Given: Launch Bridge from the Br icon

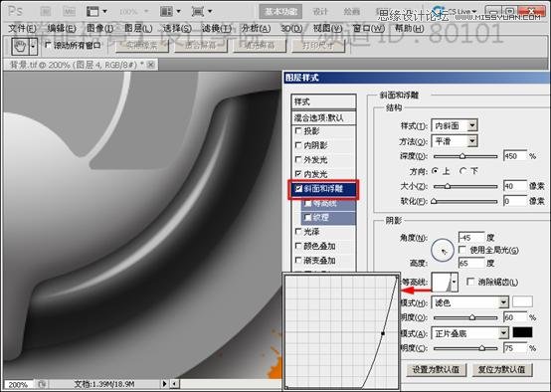Looking at the screenshot, I should pyautogui.click(x=46, y=11).
